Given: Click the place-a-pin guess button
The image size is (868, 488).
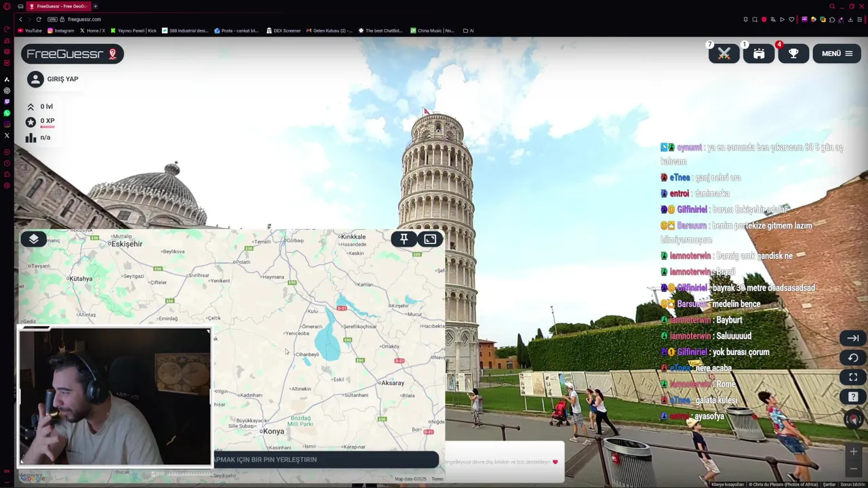Looking at the screenshot, I should (x=325, y=460).
